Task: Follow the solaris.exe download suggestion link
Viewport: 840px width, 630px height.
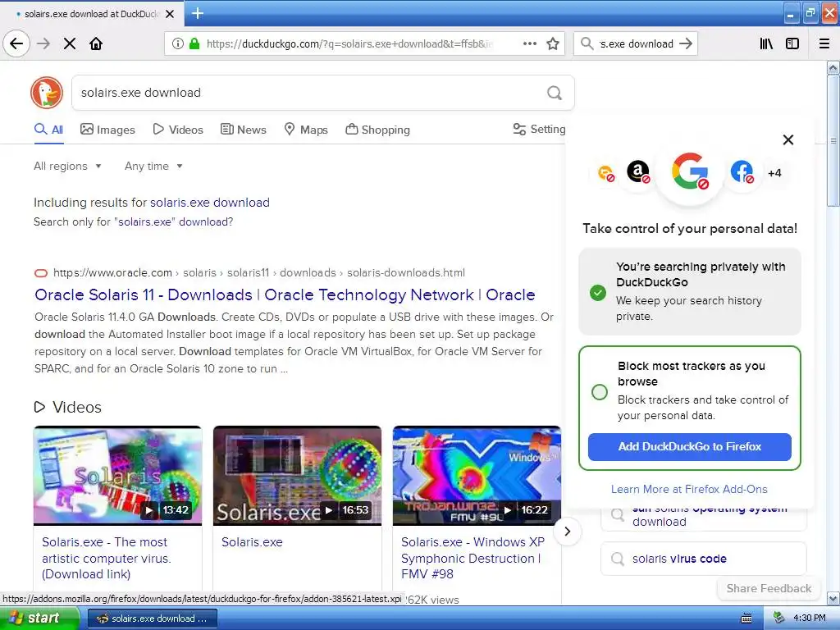Action: pyautogui.click(x=209, y=203)
